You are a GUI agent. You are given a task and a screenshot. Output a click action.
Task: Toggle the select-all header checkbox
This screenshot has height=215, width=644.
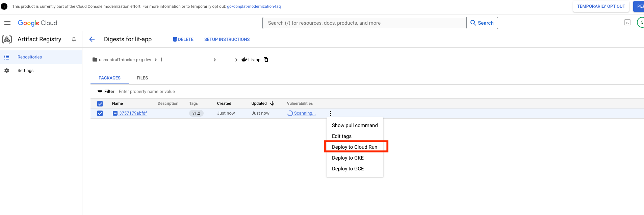(100, 104)
